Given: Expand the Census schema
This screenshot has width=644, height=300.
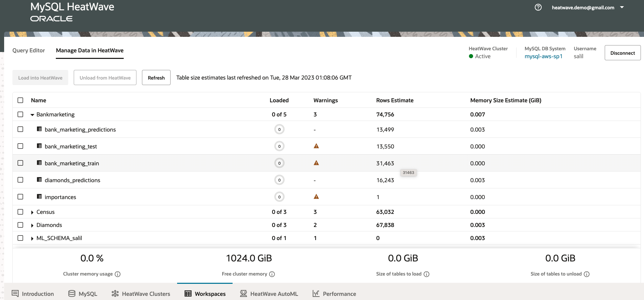Looking at the screenshot, I should [x=32, y=212].
